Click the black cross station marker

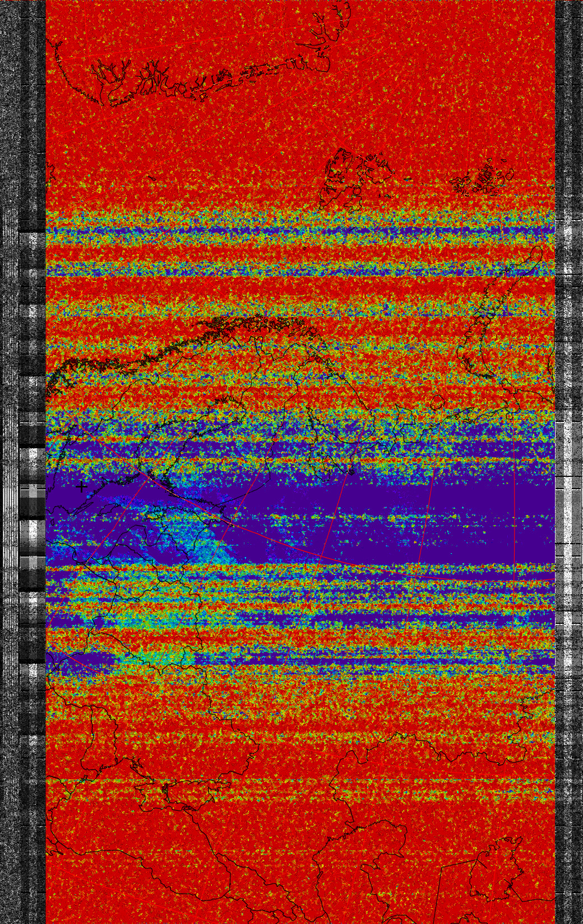coord(82,486)
